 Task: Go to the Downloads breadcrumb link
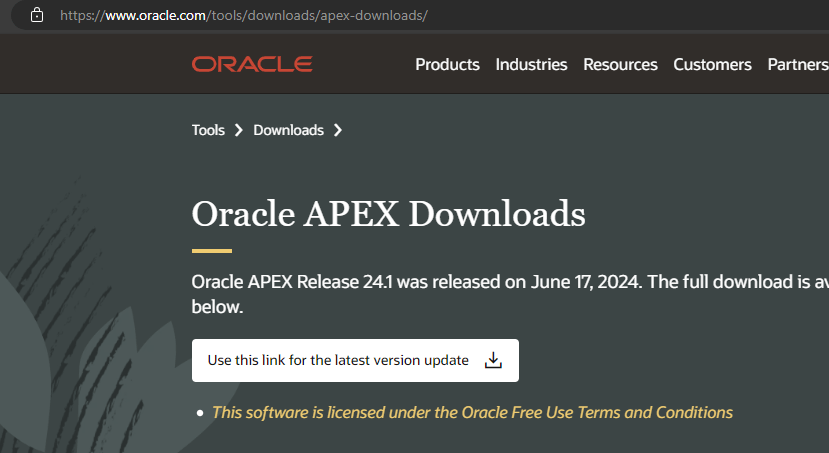(x=288, y=130)
